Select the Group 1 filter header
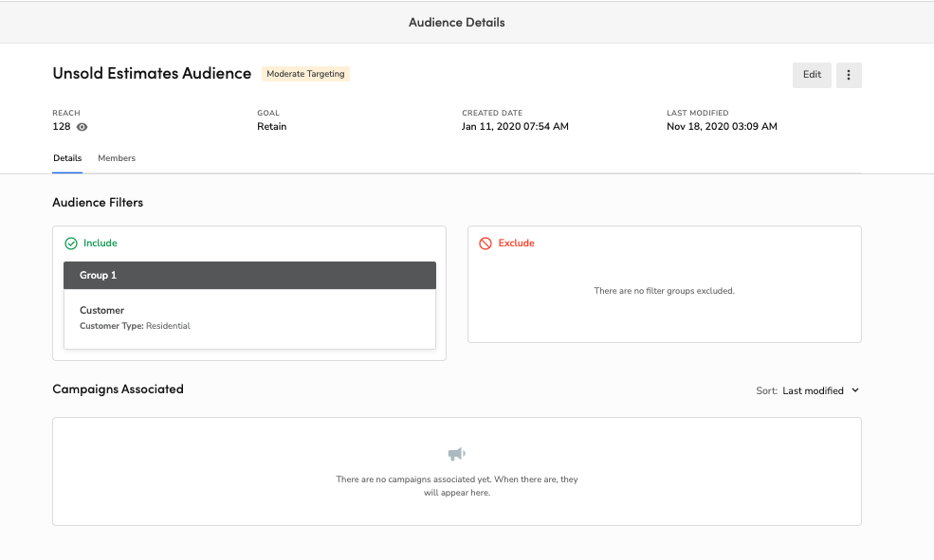 coord(249,275)
